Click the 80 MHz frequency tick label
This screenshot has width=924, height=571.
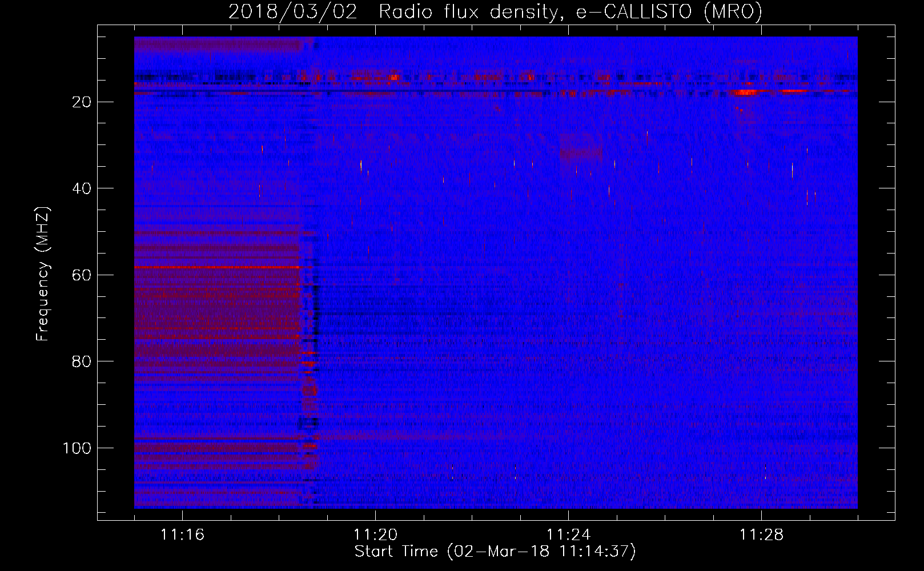pos(82,361)
